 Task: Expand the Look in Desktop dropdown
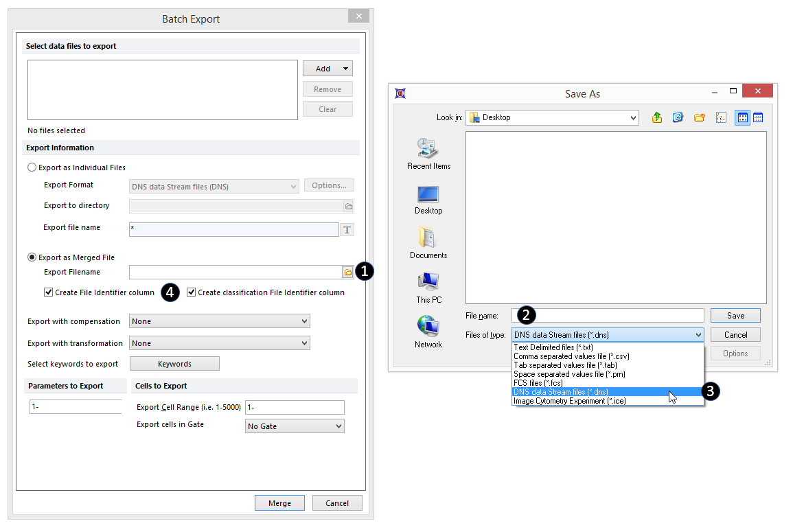pyautogui.click(x=632, y=118)
